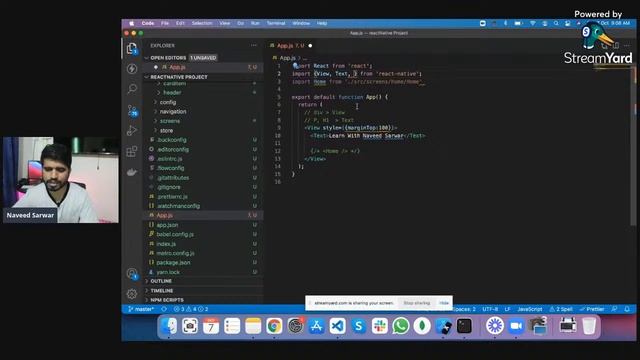Screen dimensions: 640x360
Task: Open the Help menu
Action: tap(322, 23)
